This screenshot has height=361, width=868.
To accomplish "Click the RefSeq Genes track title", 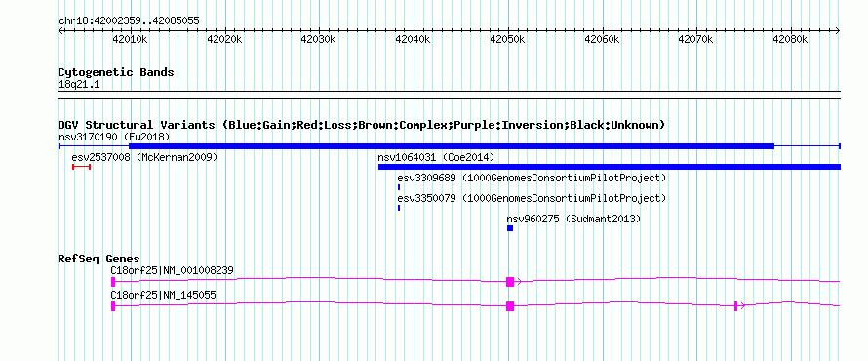I will coord(99,260).
